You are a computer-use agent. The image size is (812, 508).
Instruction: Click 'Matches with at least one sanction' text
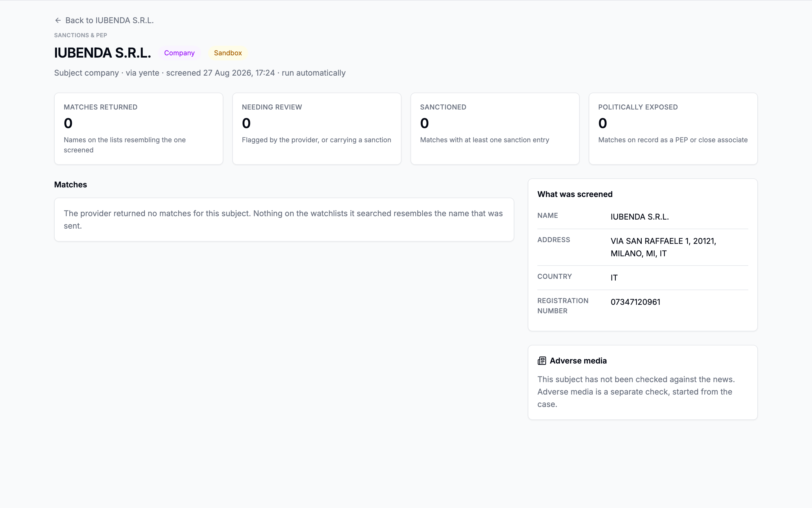(484, 140)
